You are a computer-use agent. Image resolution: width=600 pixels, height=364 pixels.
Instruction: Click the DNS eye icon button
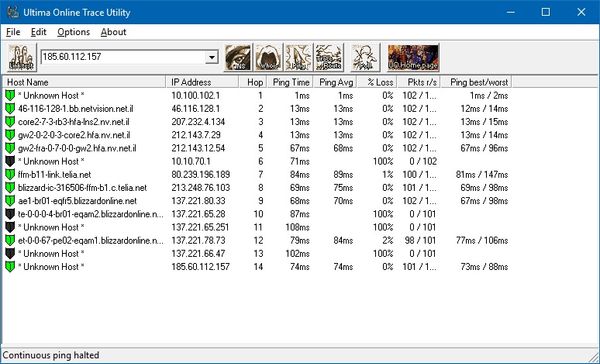[x=238, y=57]
